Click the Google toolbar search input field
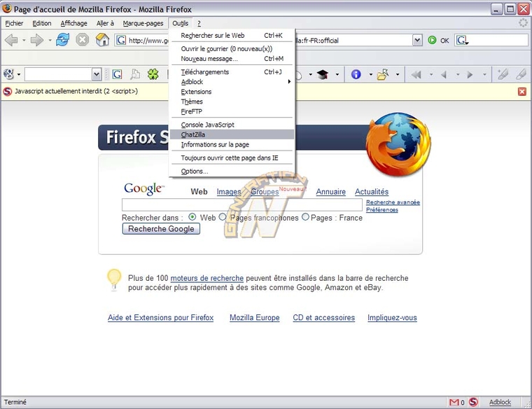The width and height of the screenshot is (532, 409). pyautogui.click(x=58, y=74)
